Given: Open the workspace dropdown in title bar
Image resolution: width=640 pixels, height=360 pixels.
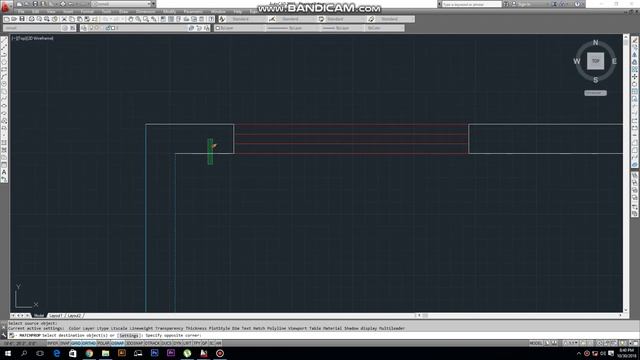Looking at the screenshot, I should (x=123, y=4).
